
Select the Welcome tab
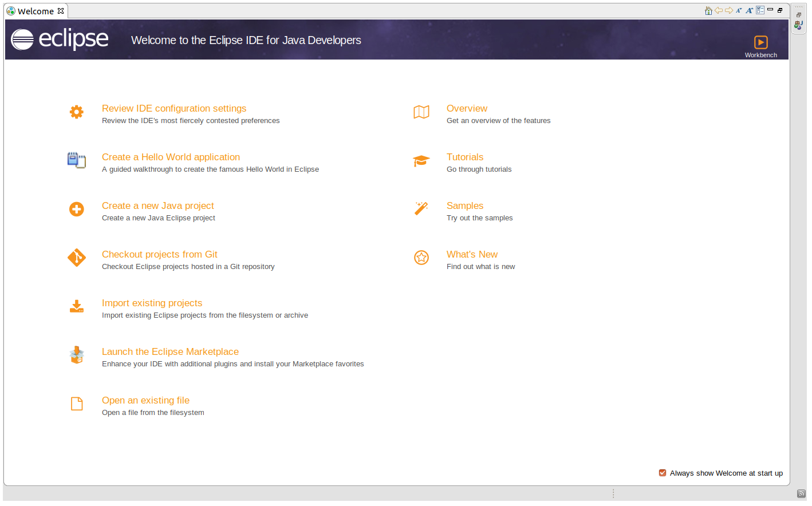(36, 11)
